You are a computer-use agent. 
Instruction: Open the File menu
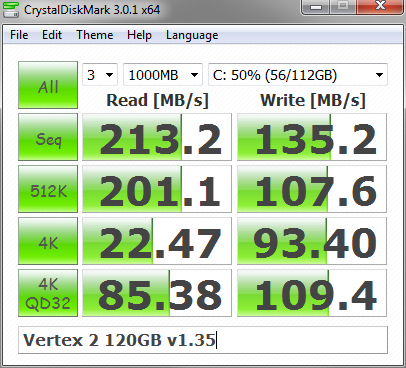(x=19, y=35)
